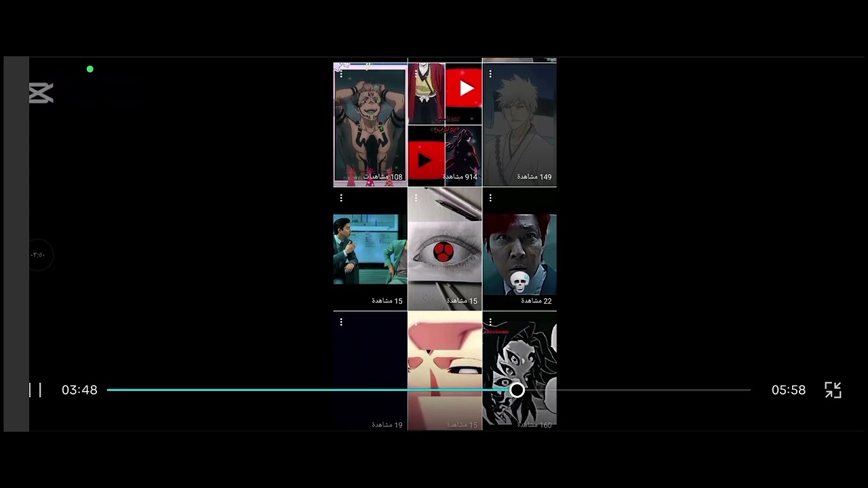Open three-dot menu on dark blank video
This screenshot has height=488, width=868.
tap(341, 322)
